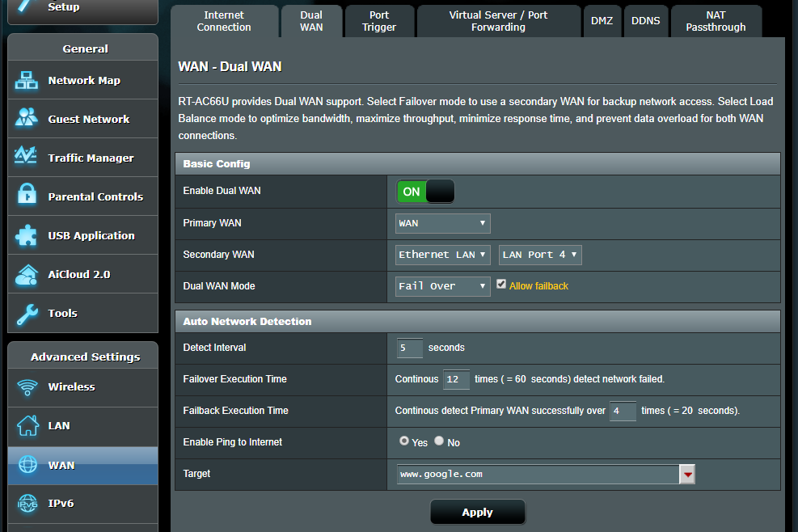
Task: Open Guest Network via its icon
Action: tap(27, 119)
